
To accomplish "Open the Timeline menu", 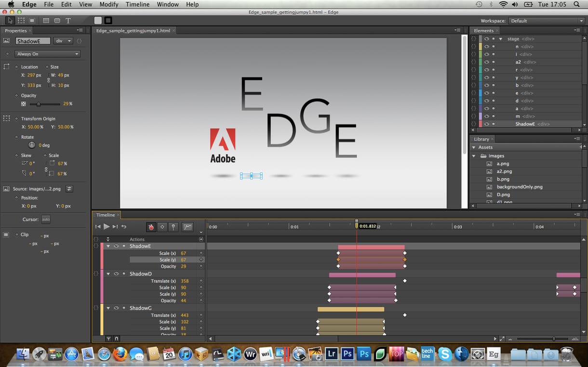I will click(137, 4).
